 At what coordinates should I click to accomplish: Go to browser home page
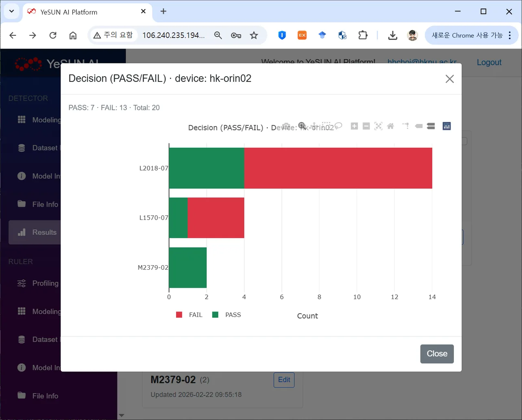tap(73, 35)
